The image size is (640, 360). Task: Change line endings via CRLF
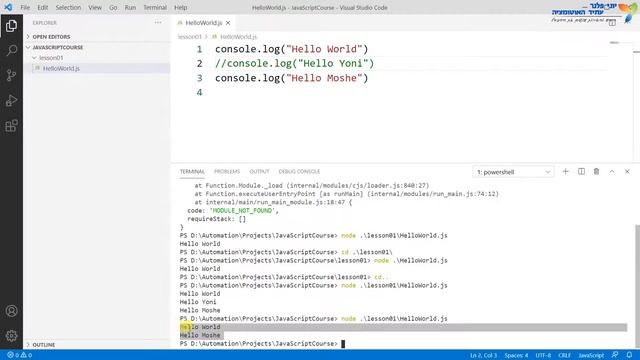point(564,355)
